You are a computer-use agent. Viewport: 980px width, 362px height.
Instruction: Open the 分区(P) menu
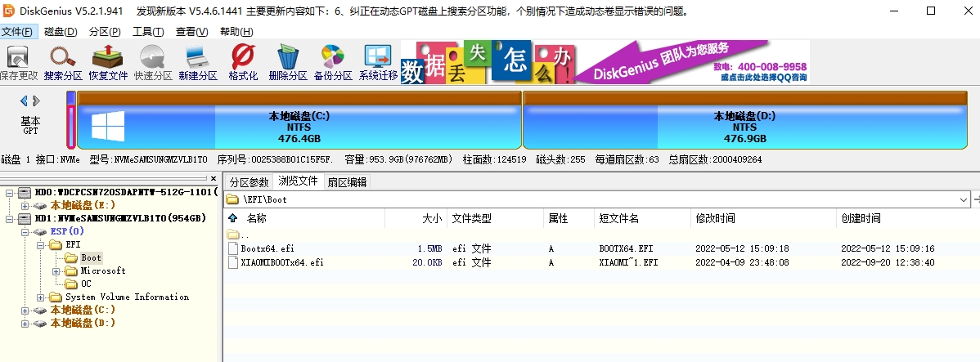coord(105,32)
